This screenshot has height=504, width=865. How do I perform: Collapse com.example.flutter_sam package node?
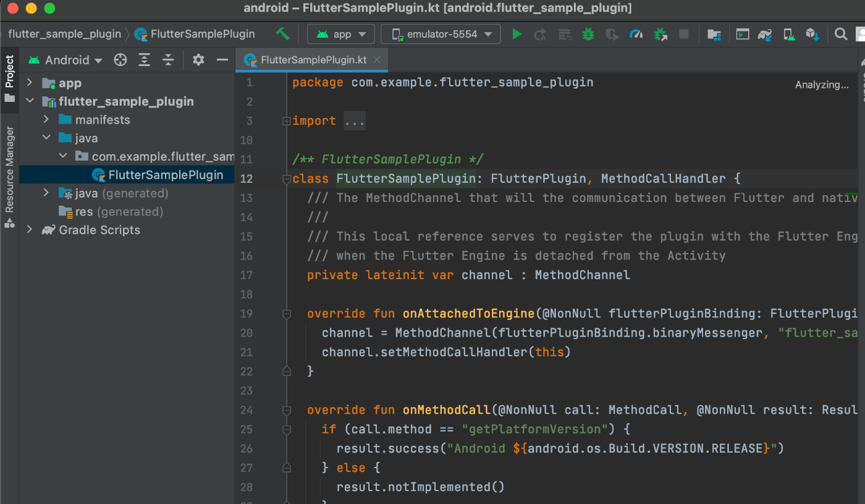click(x=62, y=156)
